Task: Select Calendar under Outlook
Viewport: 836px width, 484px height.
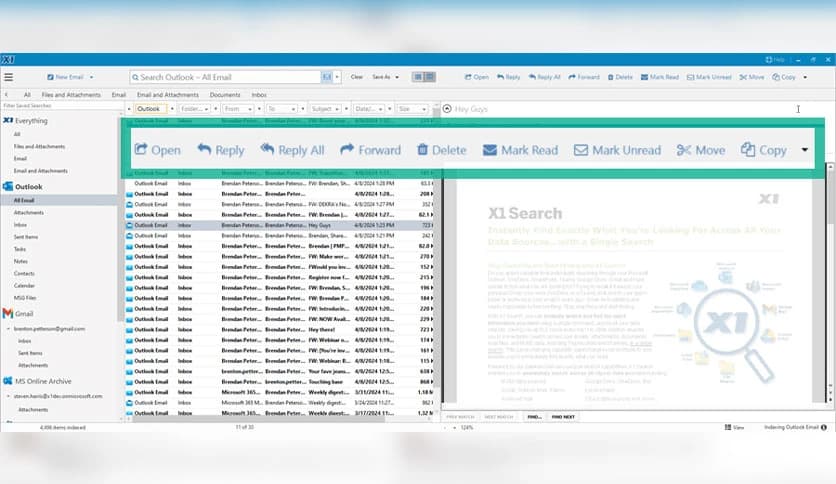Action: (24, 286)
